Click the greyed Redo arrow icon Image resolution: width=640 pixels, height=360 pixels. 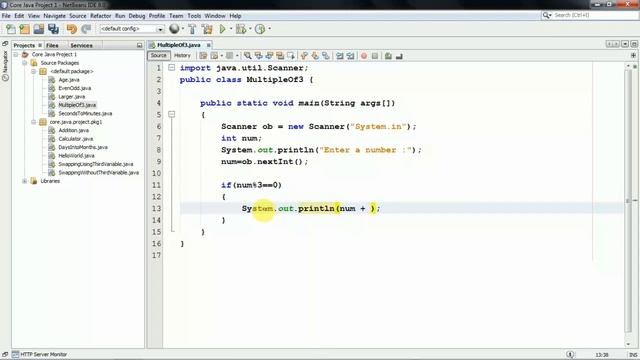[x=86, y=29]
